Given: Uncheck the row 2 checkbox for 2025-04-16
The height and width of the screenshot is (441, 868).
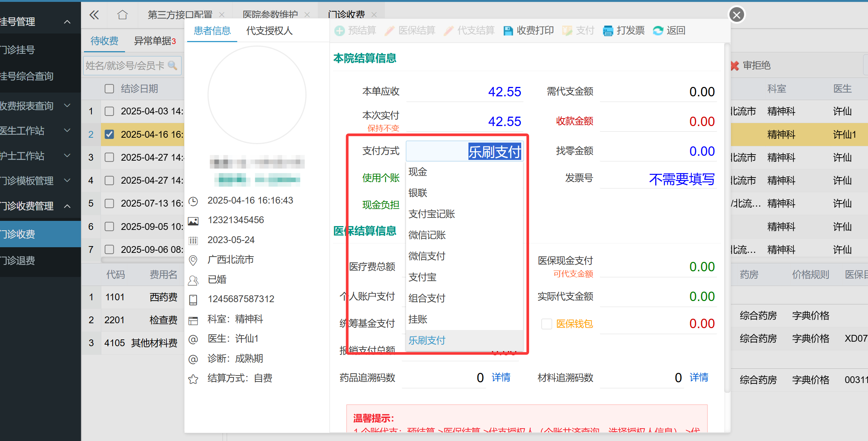Looking at the screenshot, I should coord(109,134).
